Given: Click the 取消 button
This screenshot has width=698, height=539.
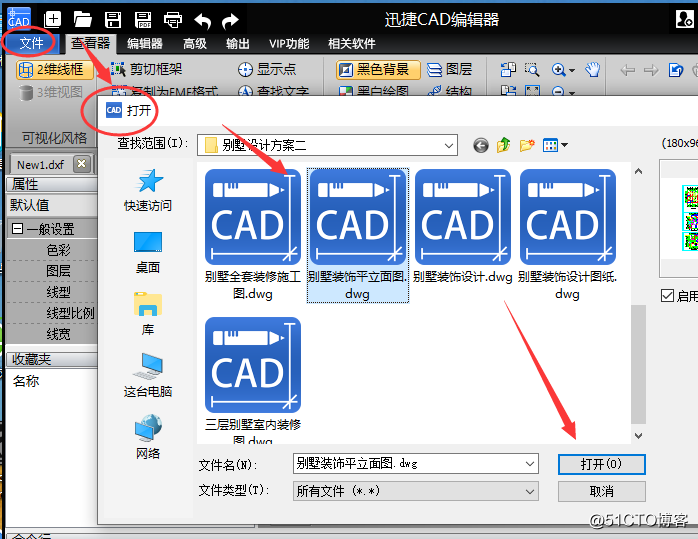Looking at the screenshot, I should click(601, 491).
